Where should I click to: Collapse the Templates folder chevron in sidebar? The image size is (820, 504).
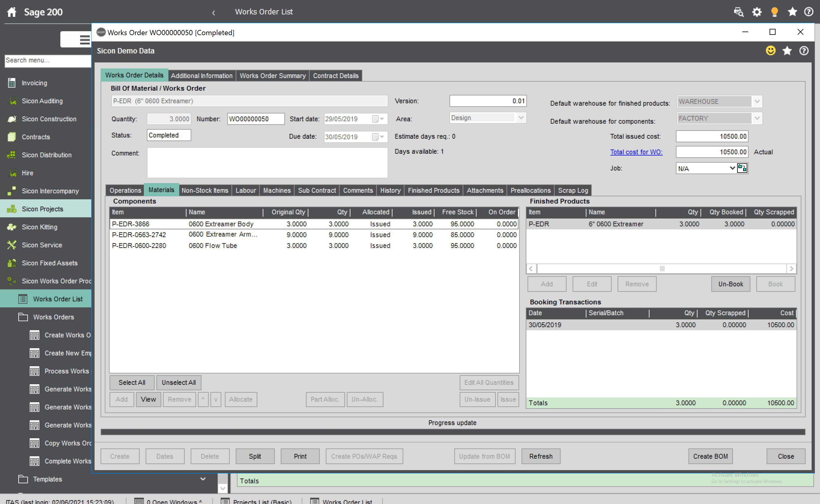point(203,479)
